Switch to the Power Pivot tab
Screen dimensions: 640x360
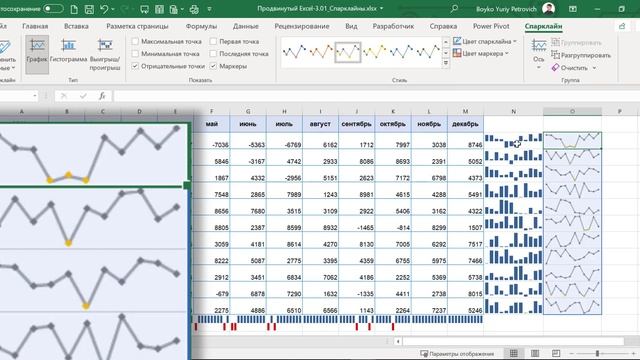click(x=491, y=26)
